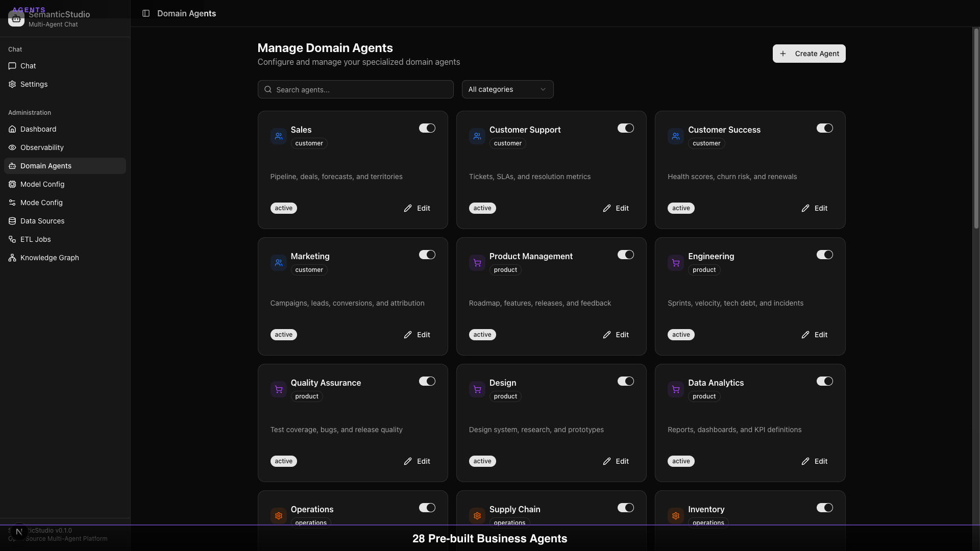Open the Observability panel
Viewport: 980px width, 551px height.
41,147
